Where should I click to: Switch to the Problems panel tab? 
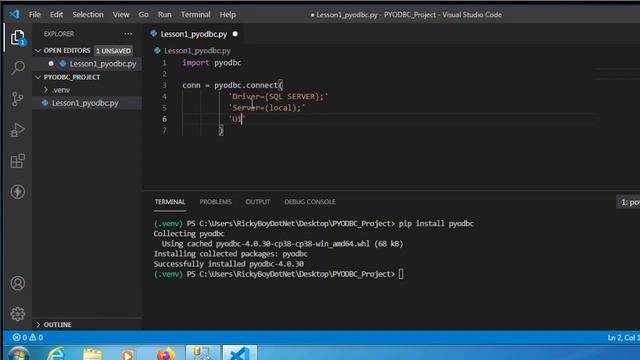(216, 202)
